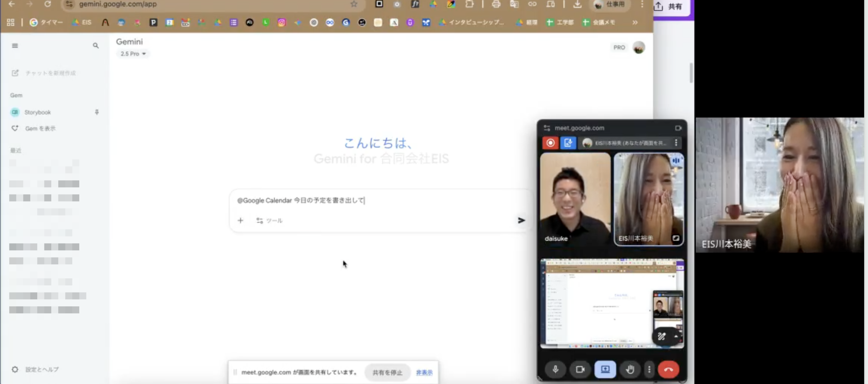Select shared screen preview thumbnail in Meet
This screenshot has width=868, height=384.
[612, 303]
